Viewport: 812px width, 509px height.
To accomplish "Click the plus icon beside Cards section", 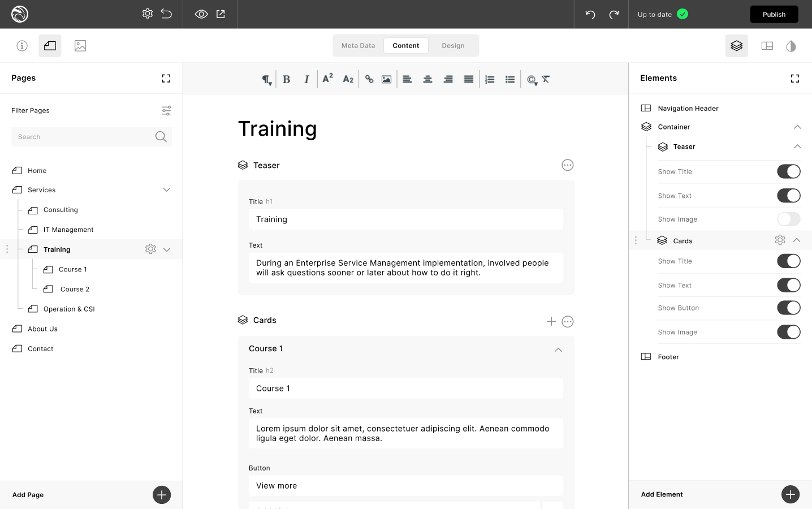I will 551,321.
